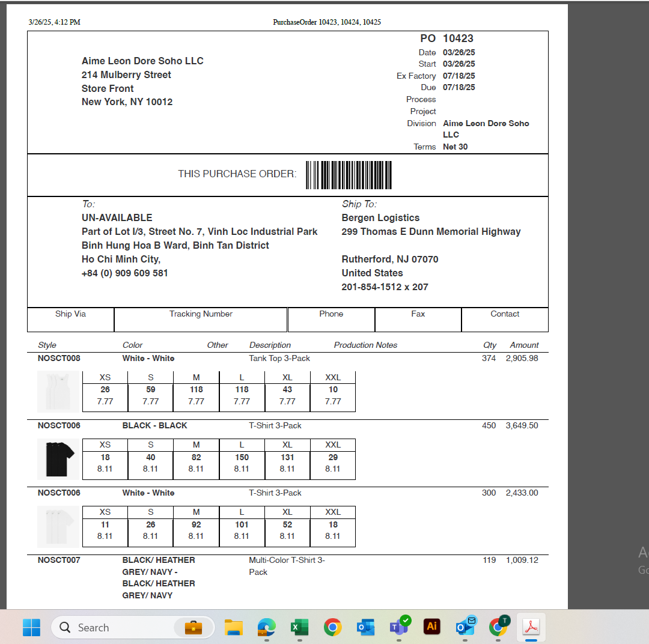Click the description "Multi-Color T-Shirt 3-Pack"
649x644 pixels.
[x=287, y=566]
